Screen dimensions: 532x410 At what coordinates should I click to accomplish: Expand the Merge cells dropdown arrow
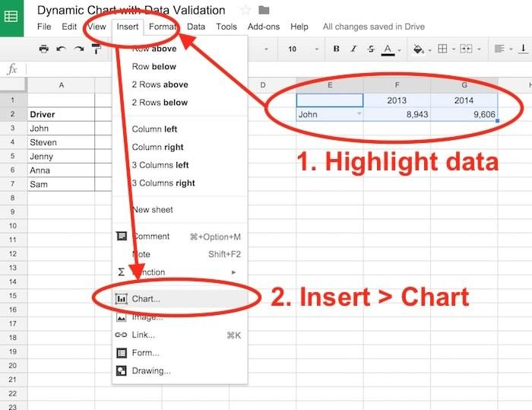[x=479, y=49]
